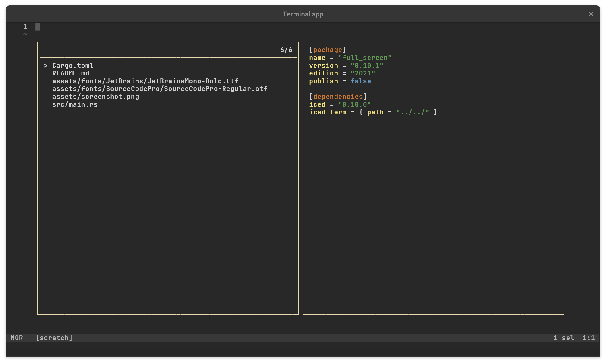The width and height of the screenshot is (606, 364).
Task: Click the 6/6 match counter
Action: click(286, 50)
